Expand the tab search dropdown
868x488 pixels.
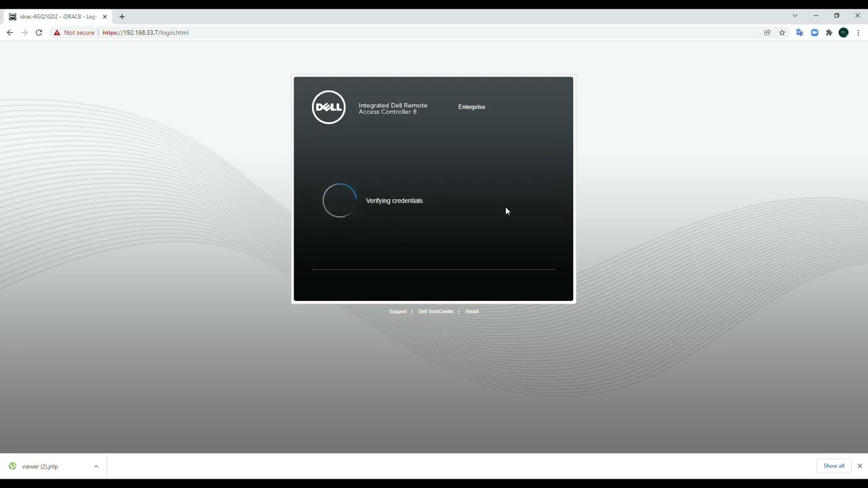tap(795, 16)
